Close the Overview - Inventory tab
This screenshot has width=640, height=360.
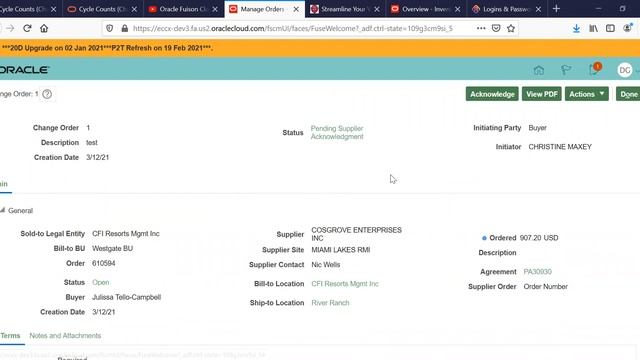coord(458,9)
